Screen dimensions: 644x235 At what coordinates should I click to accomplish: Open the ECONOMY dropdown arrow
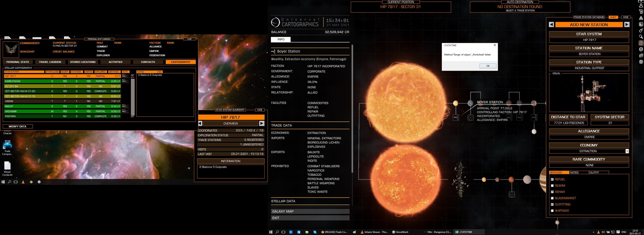click(627, 151)
